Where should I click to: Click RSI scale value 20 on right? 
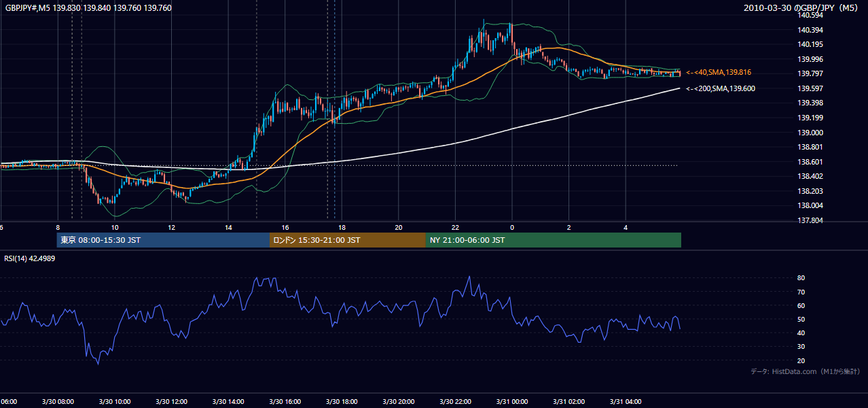[801, 360]
